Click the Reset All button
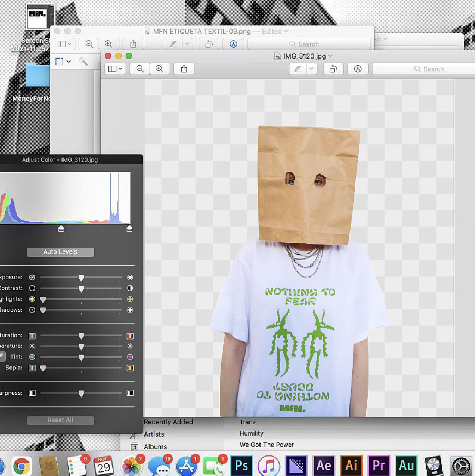 pyautogui.click(x=60, y=420)
